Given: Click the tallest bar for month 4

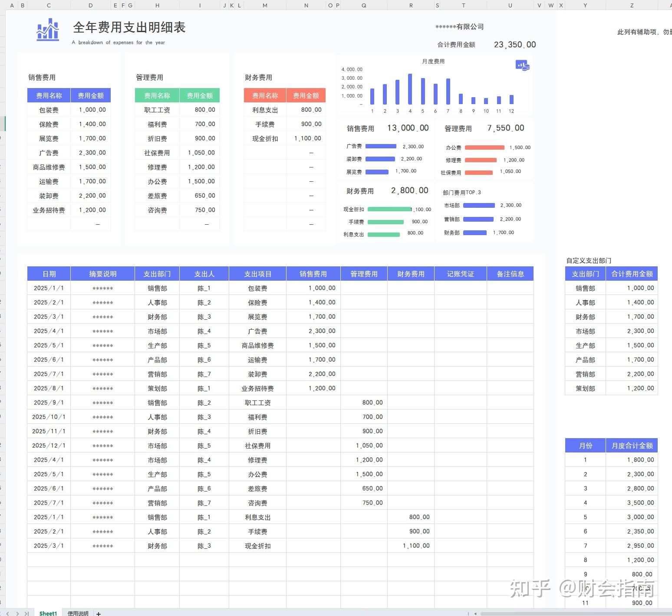Looking at the screenshot, I should pyautogui.click(x=410, y=89).
